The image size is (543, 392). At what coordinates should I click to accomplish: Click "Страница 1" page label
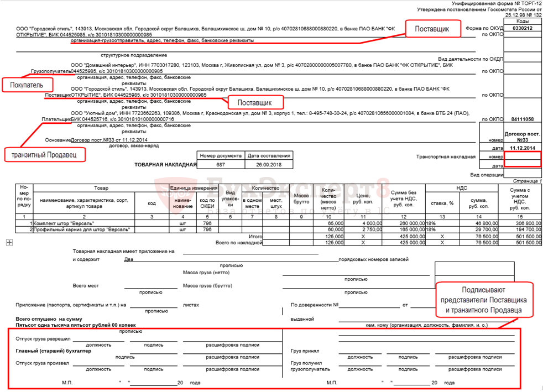[527, 181]
